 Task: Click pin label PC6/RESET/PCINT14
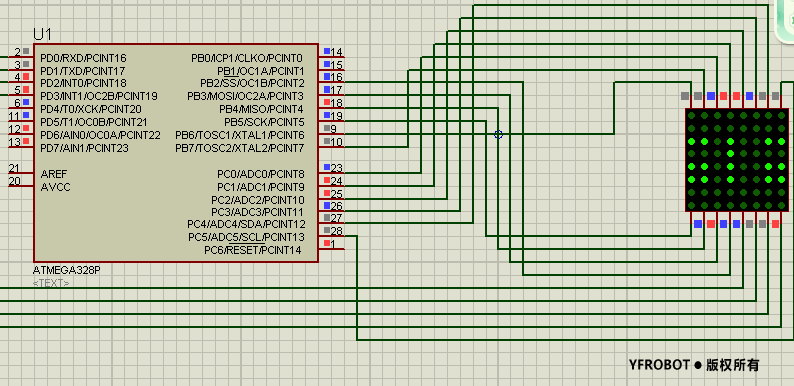pyautogui.click(x=253, y=250)
